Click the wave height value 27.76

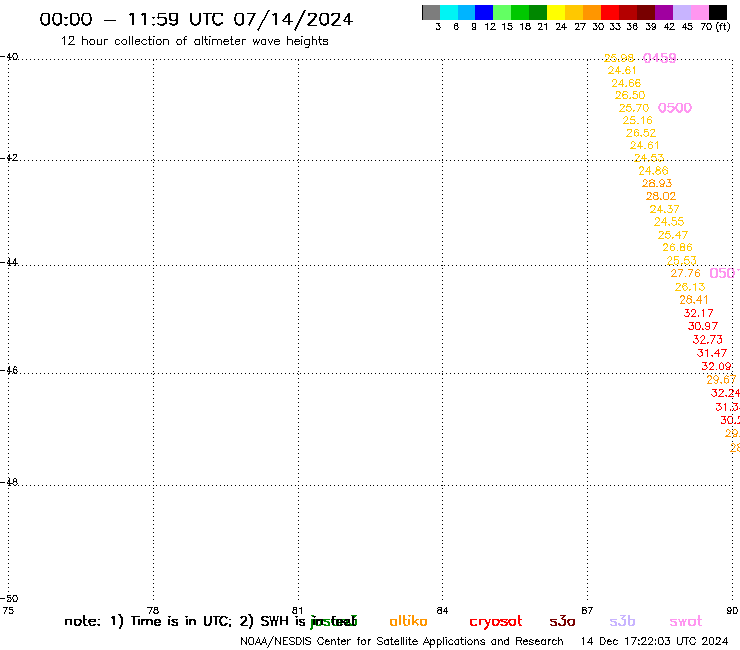point(686,273)
